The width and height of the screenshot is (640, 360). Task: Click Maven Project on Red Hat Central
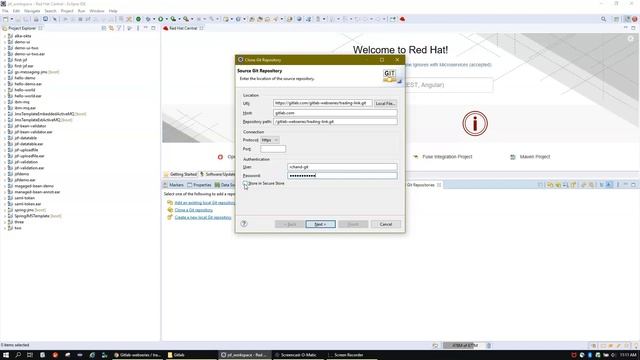(x=535, y=157)
